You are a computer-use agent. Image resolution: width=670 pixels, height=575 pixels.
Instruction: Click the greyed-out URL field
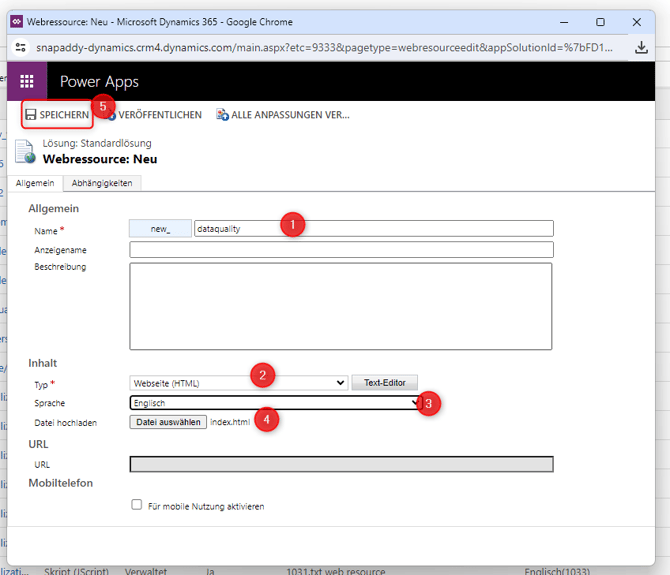pyautogui.click(x=341, y=464)
